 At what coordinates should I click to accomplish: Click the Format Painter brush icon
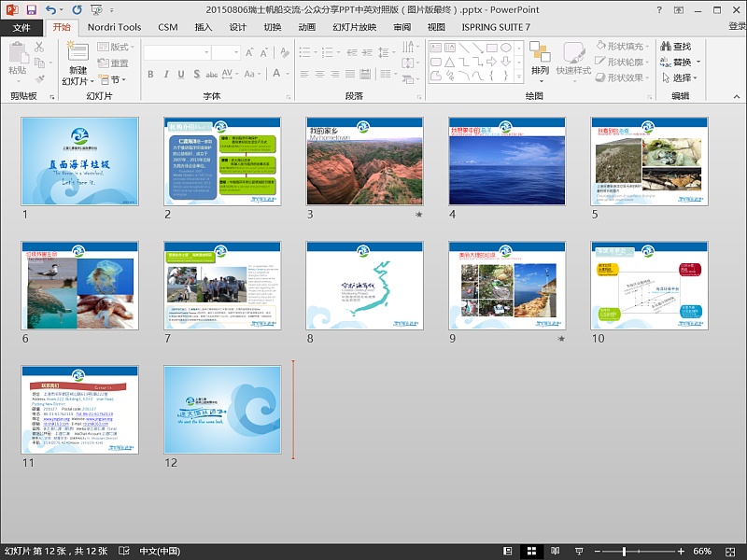tap(39, 78)
